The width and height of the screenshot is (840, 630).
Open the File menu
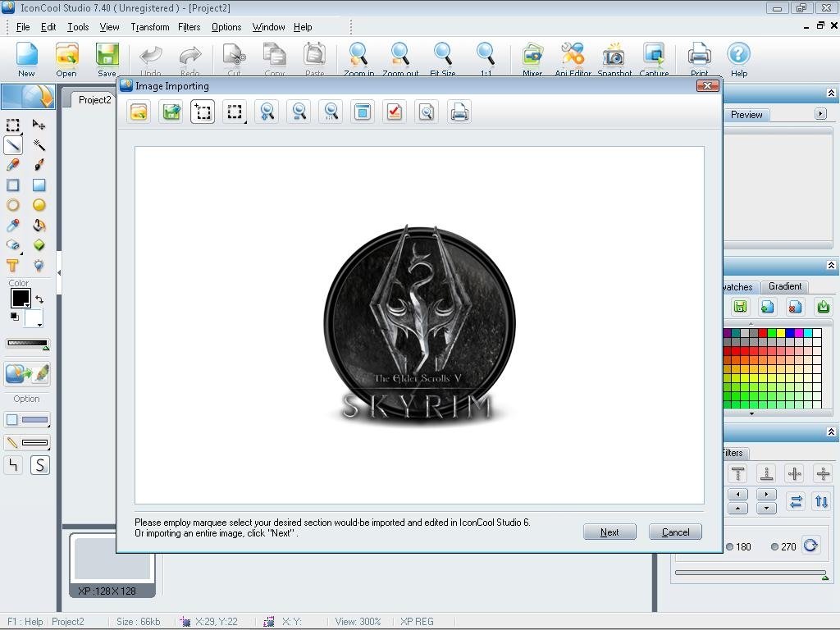click(23, 27)
